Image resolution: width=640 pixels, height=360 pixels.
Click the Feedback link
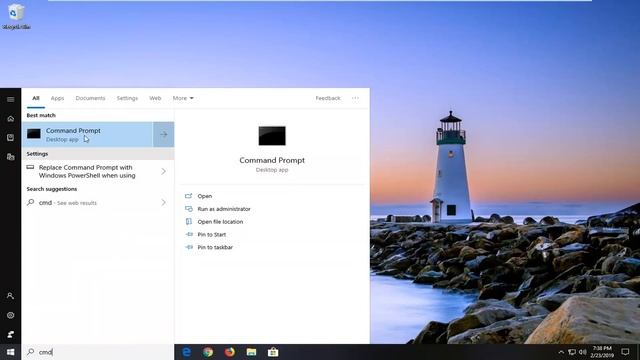(328, 98)
